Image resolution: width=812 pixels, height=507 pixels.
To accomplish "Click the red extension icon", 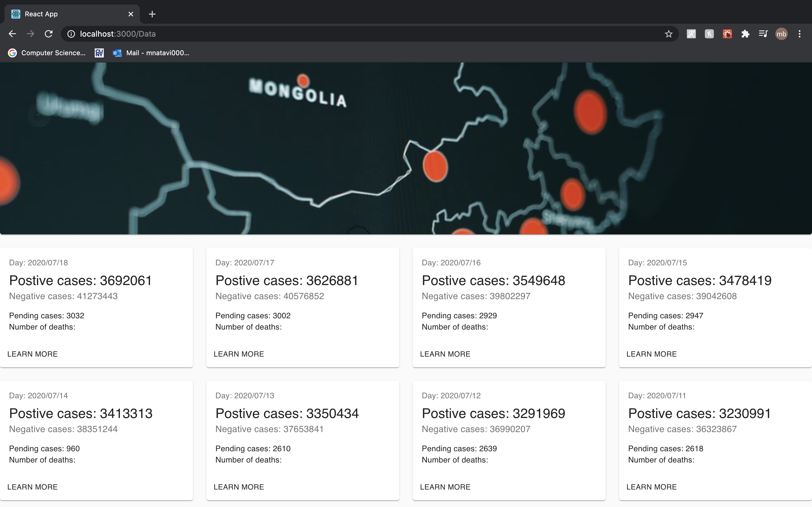I will point(727,34).
